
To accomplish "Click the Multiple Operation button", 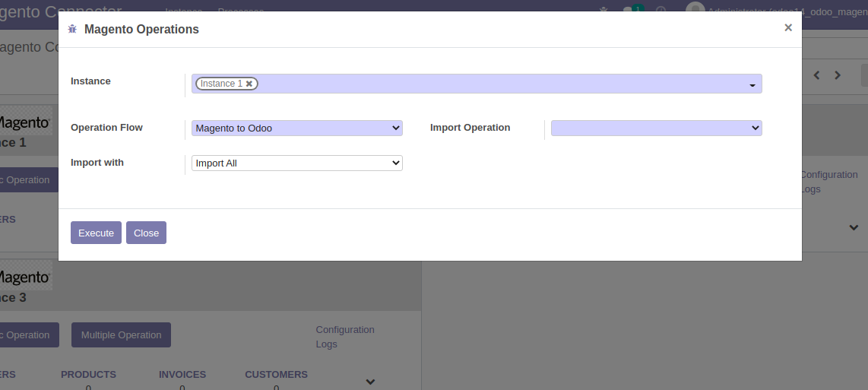I will coord(121,335).
